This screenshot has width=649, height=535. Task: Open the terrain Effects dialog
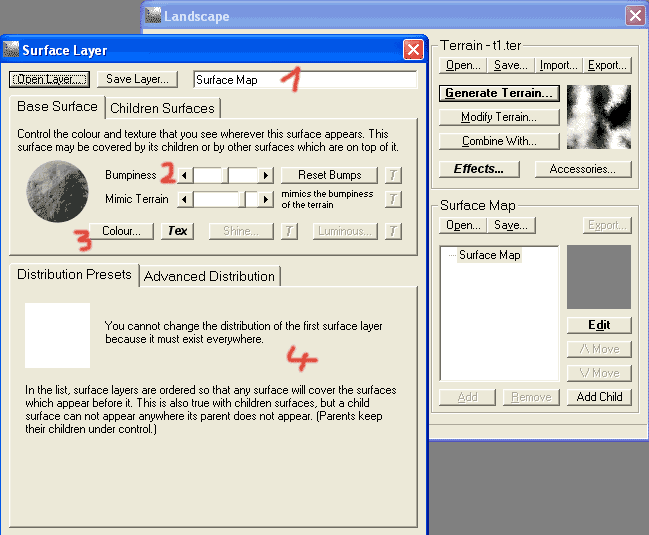[x=479, y=169]
